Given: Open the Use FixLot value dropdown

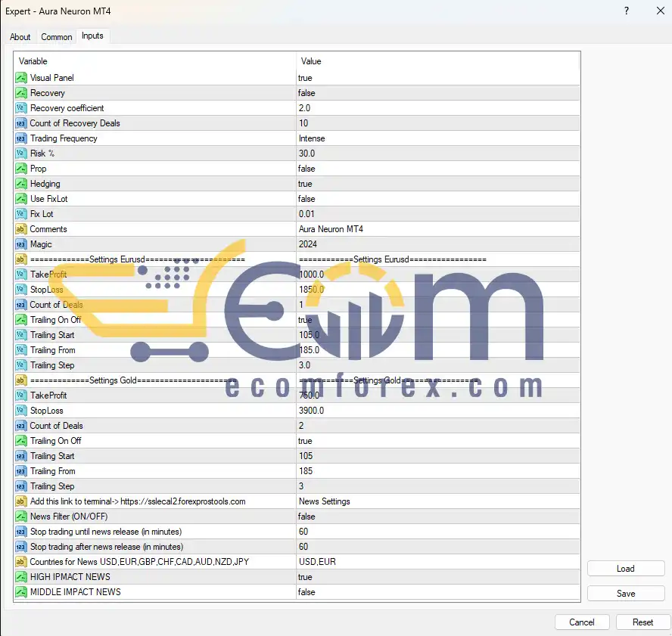Looking at the screenshot, I should (x=437, y=199).
